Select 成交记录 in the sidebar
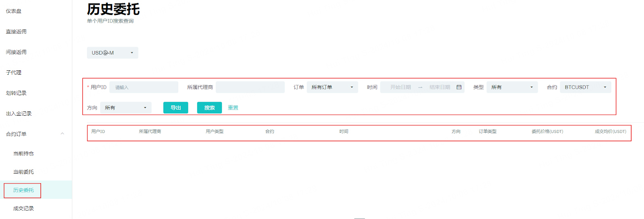Viewport: 644px width, 219px height. point(23,209)
